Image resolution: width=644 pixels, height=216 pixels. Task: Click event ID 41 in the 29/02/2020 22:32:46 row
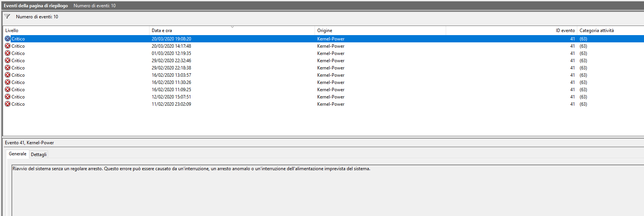click(x=572, y=61)
